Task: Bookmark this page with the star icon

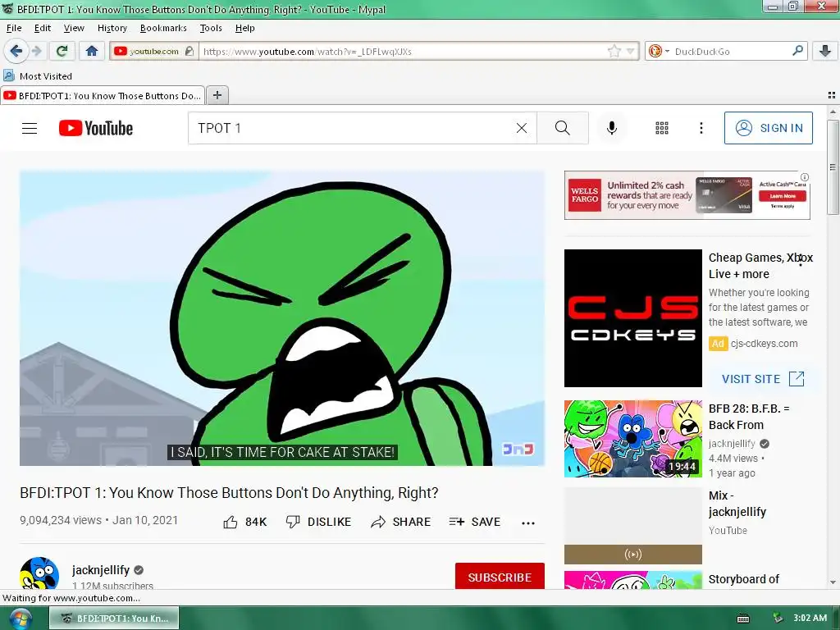Action: [614, 52]
